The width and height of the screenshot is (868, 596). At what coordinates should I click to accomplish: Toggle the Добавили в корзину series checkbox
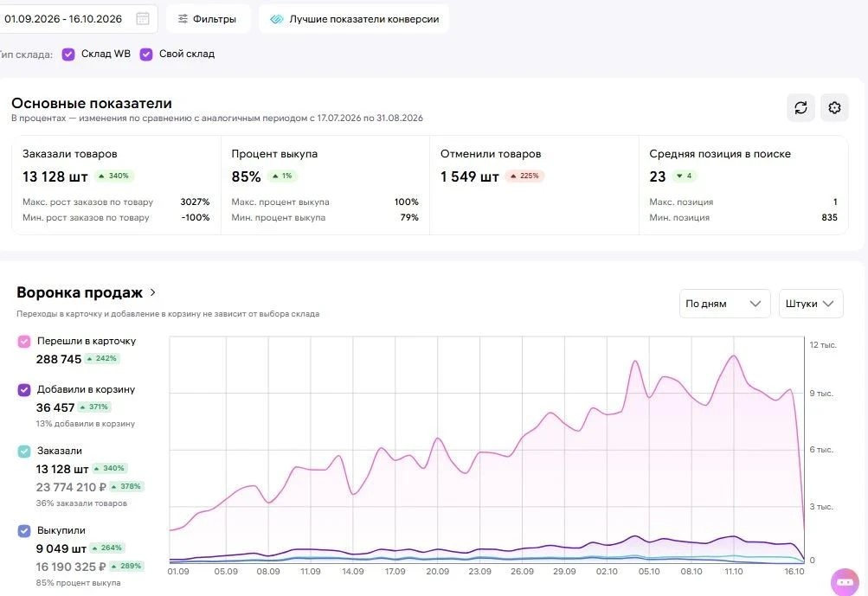[24, 389]
